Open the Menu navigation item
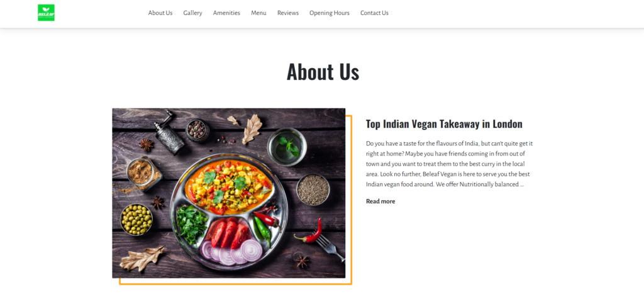Viewport: 644px width, 301px height. 258,13
